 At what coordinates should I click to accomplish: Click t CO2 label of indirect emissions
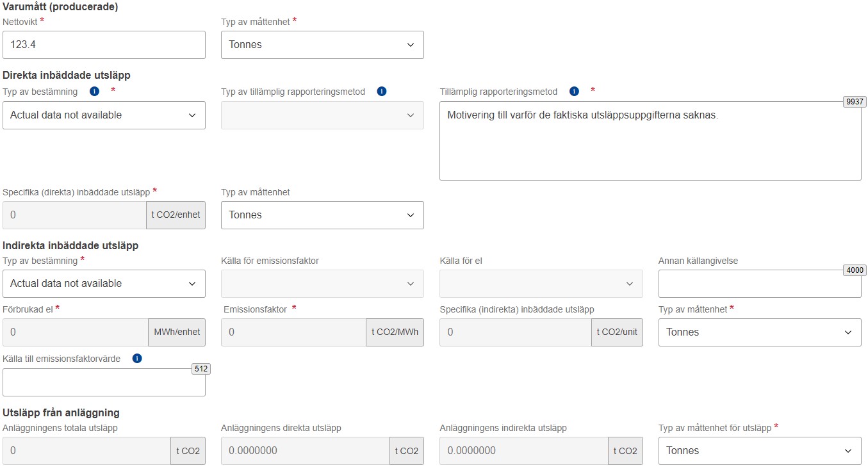(625, 451)
